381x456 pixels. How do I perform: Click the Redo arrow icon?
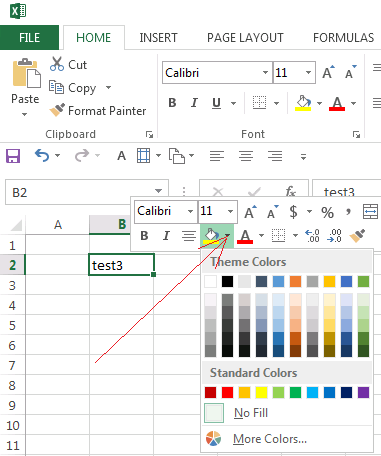pos(82,156)
